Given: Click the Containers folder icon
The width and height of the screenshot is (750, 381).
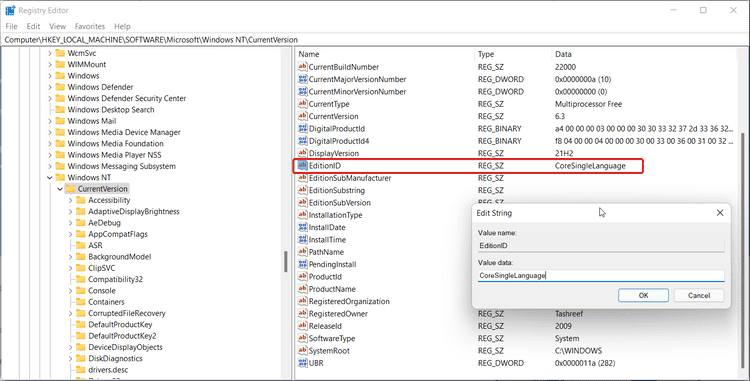Looking at the screenshot, I should pos(81,302).
